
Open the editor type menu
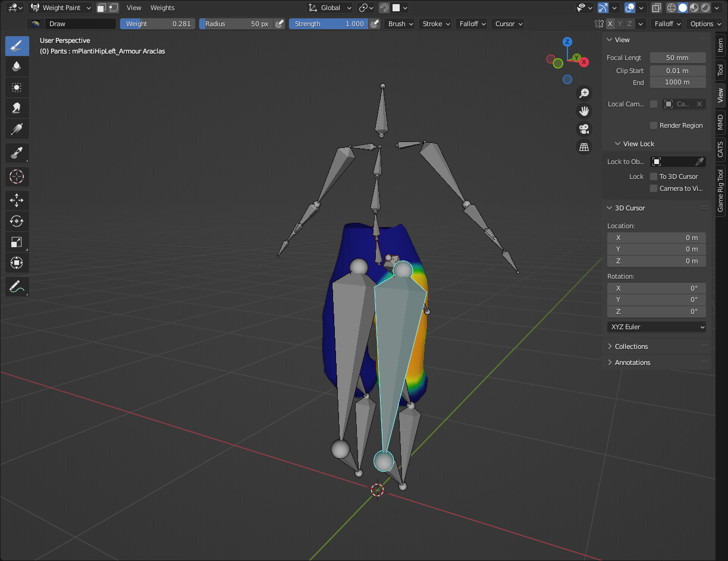pos(16,8)
